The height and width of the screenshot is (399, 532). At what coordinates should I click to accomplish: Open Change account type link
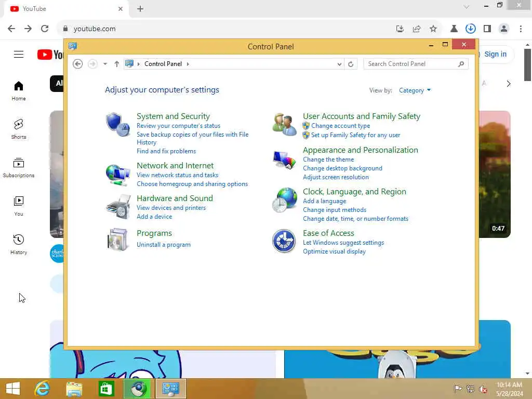pyautogui.click(x=341, y=126)
